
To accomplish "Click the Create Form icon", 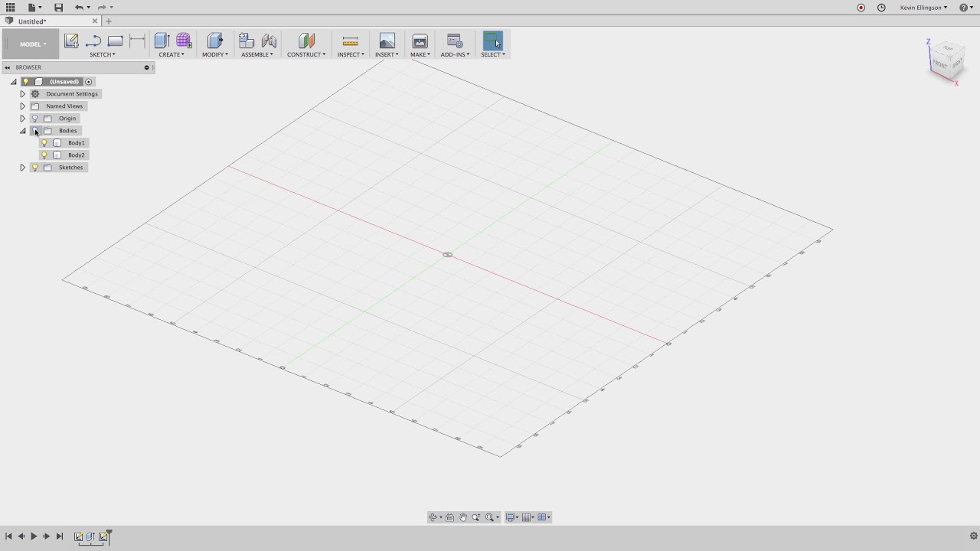I will click(184, 41).
